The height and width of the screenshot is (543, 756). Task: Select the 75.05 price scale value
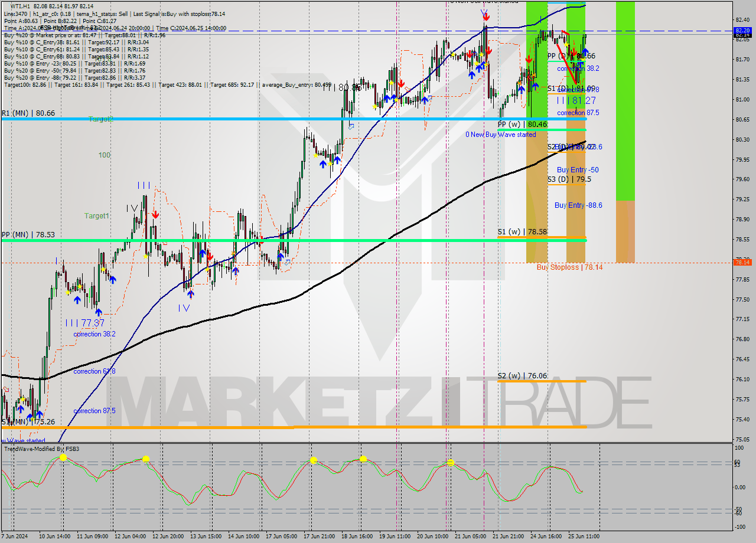tap(743, 439)
